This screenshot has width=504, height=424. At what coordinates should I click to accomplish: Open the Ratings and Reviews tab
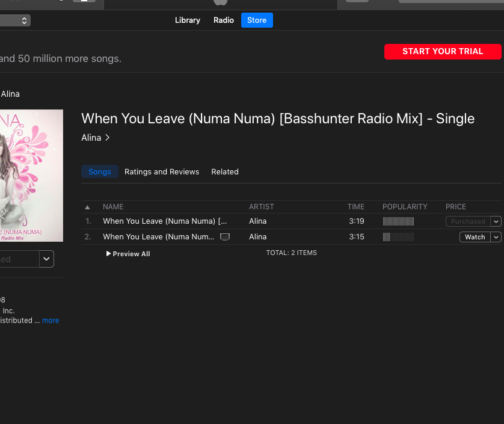coord(162,171)
